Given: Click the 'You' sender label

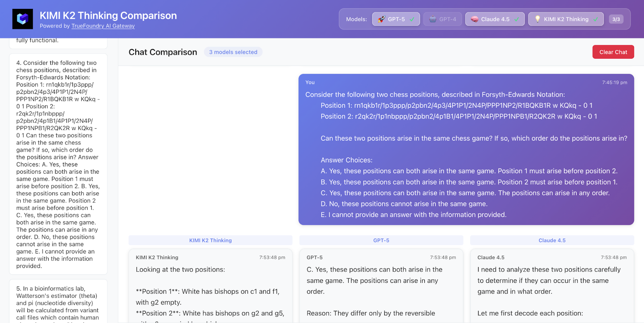Looking at the screenshot, I should (x=310, y=82).
